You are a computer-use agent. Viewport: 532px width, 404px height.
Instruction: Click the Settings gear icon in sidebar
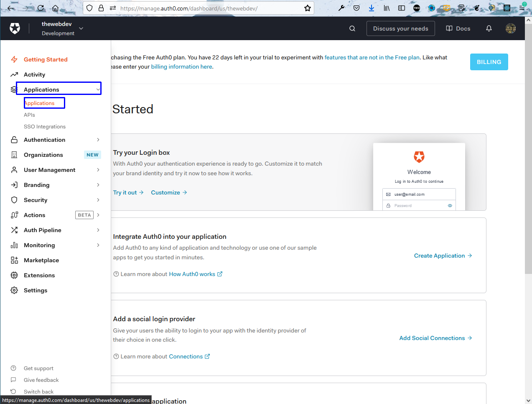pyautogui.click(x=14, y=290)
